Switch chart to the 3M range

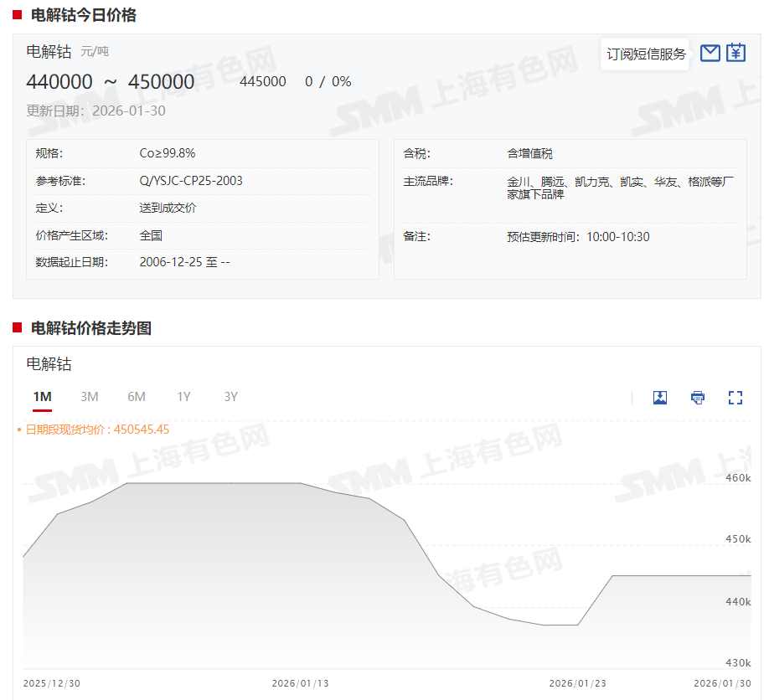(x=90, y=397)
